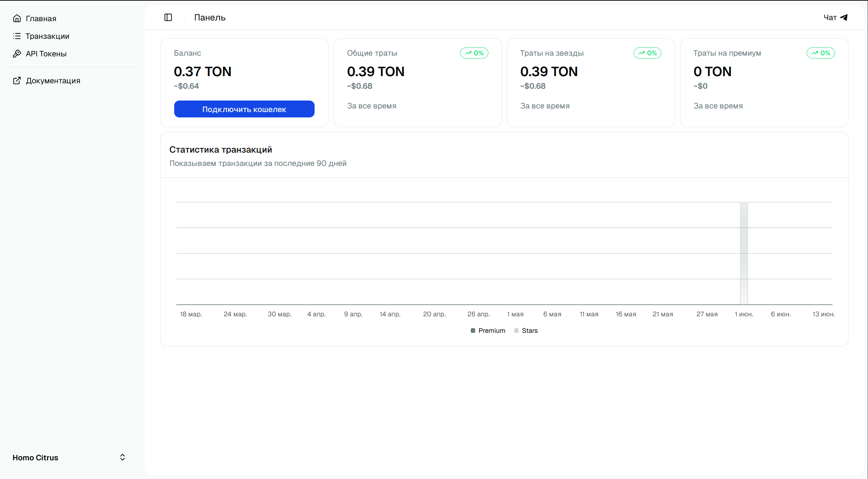Click the list icon beside Транзакции
The height and width of the screenshot is (479, 868).
17,36
